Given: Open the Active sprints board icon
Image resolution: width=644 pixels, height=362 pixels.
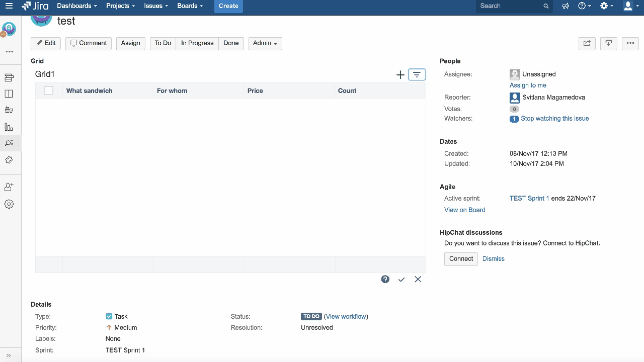Looking at the screenshot, I should (x=11, y=94).
